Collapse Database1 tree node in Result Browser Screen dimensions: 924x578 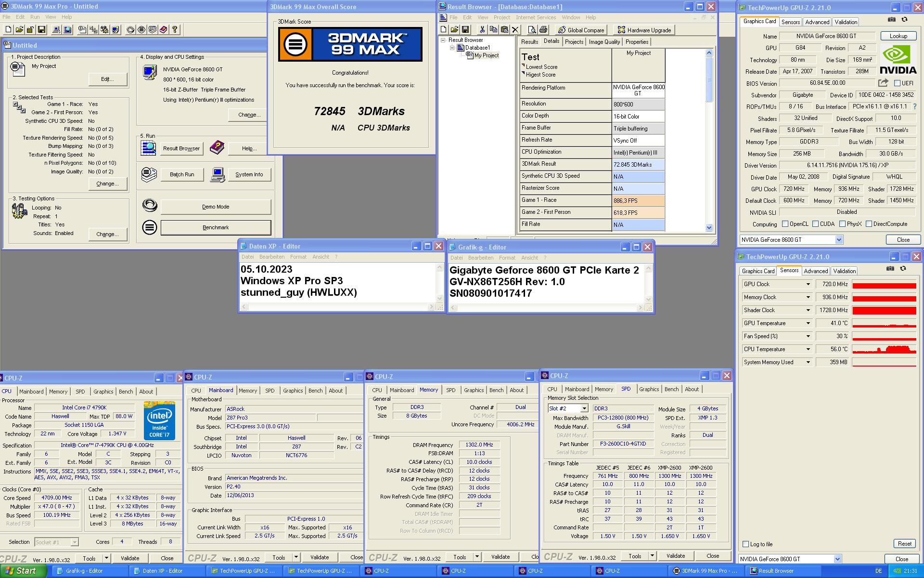pos(452,48)
